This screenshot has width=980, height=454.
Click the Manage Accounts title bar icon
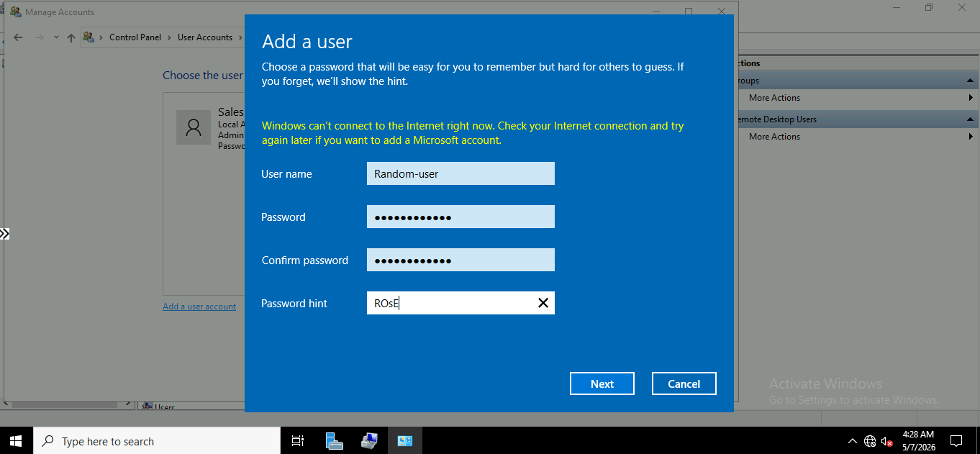point(16,12)
